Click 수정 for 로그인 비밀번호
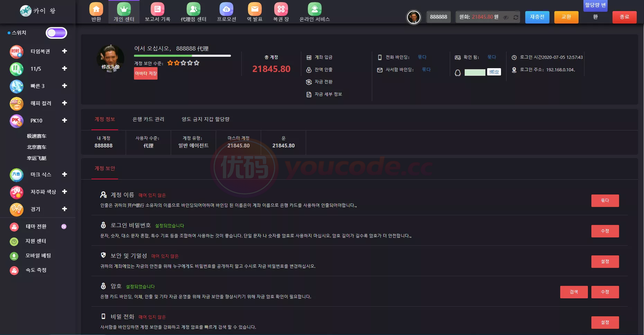 [x=605, y=231]
